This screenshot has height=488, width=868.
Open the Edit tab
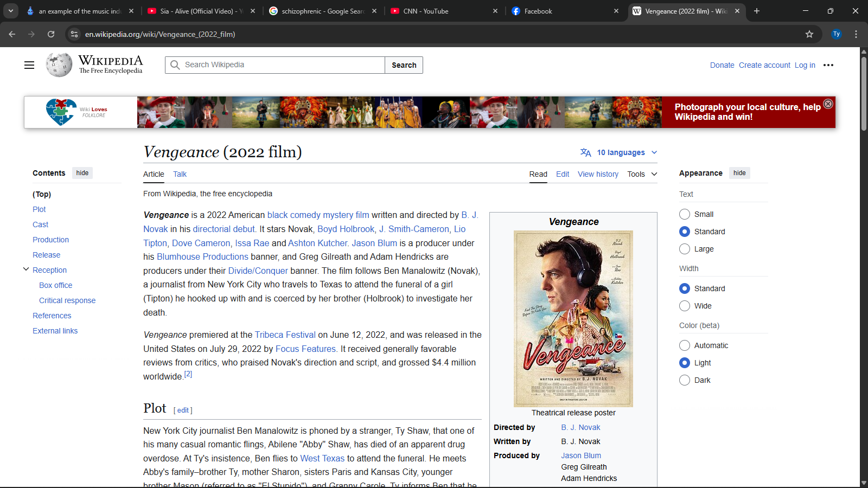click(563, 174)
